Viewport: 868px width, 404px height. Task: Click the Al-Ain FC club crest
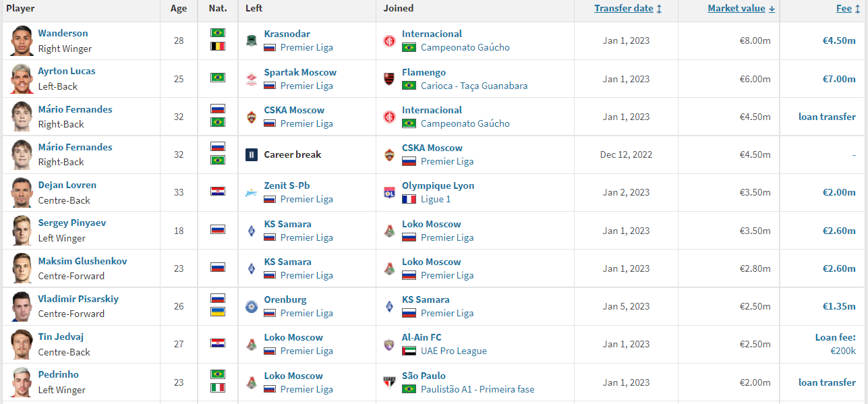tap(389, 344)
